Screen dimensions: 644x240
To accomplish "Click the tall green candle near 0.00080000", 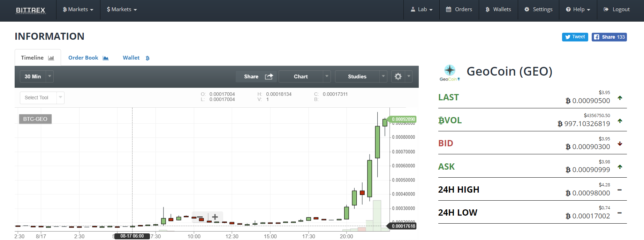I will click(x=377, y=142).
